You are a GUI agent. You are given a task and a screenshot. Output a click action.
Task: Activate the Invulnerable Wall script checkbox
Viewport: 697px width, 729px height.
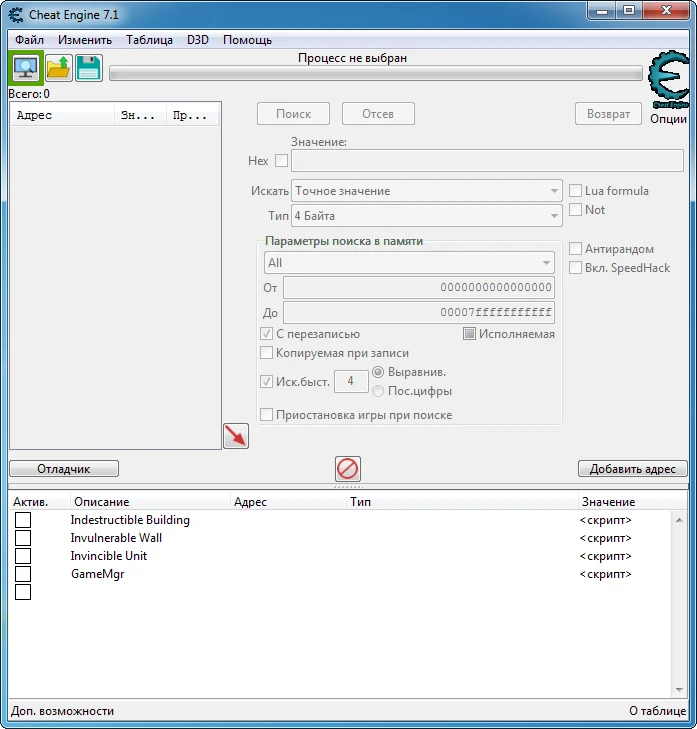point(23,538)
